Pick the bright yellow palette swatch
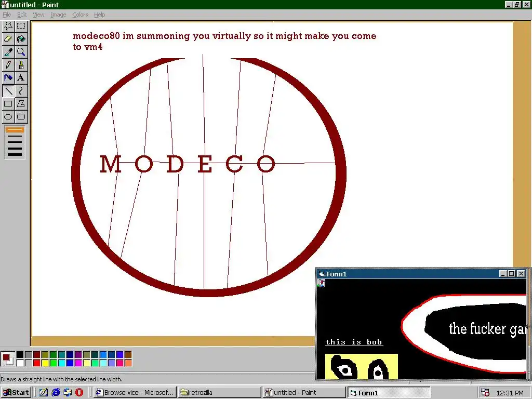This screenshot has height=399, width=532. pyautogui.click(x=45, y=363)
